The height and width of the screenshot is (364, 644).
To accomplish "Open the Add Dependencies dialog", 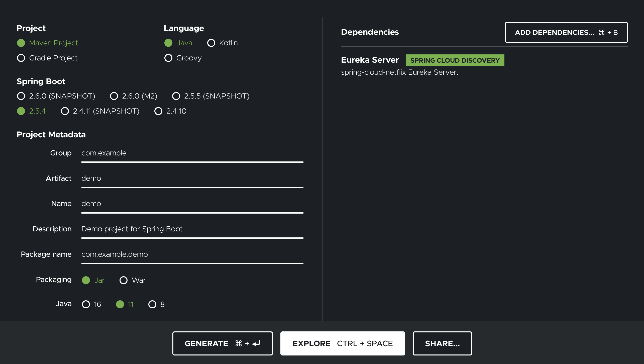I will coord(566,32).
